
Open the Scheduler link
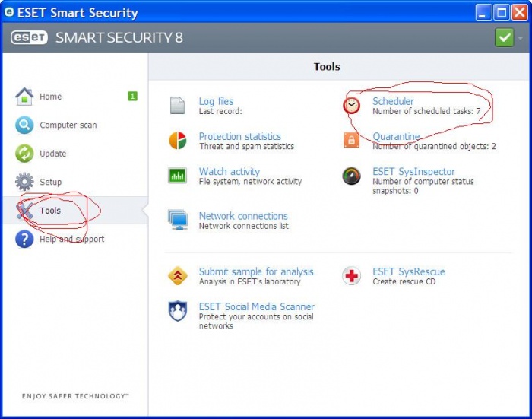point(393,101)
